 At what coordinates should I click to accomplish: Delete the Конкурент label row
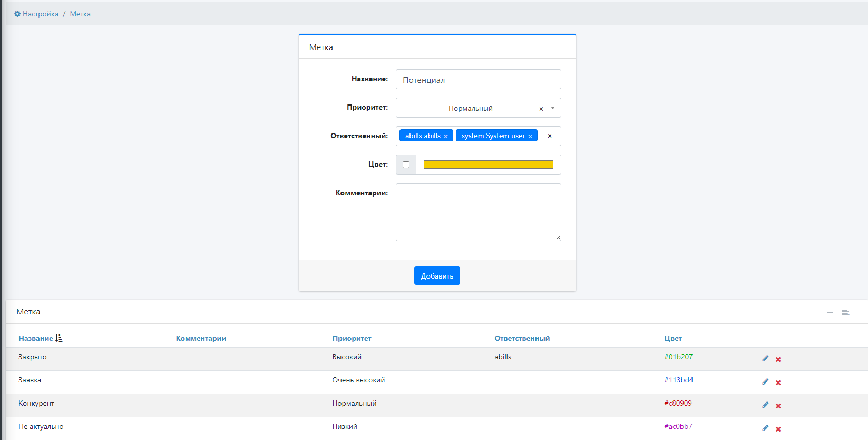pos(778,406)
